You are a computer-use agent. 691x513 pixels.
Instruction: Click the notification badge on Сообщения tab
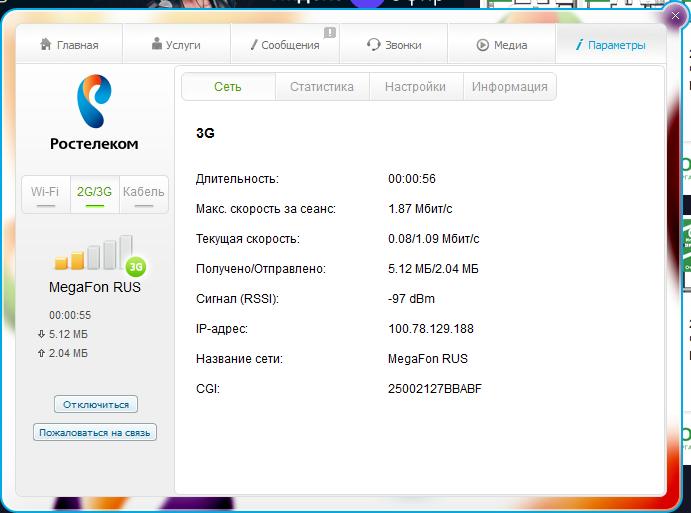[x=330, y=33]
